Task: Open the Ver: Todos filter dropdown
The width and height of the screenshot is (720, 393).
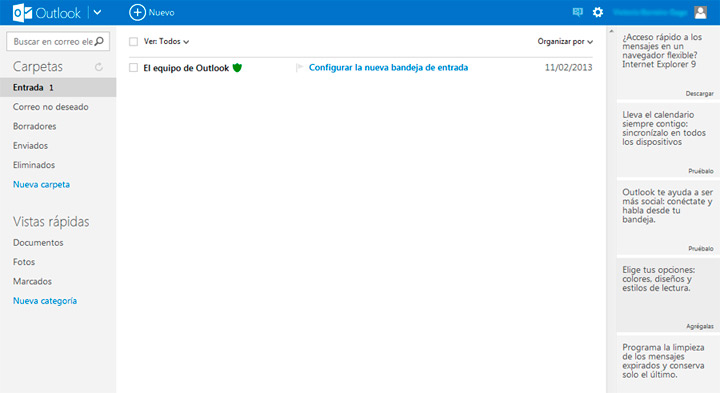Action: (166, 41)
